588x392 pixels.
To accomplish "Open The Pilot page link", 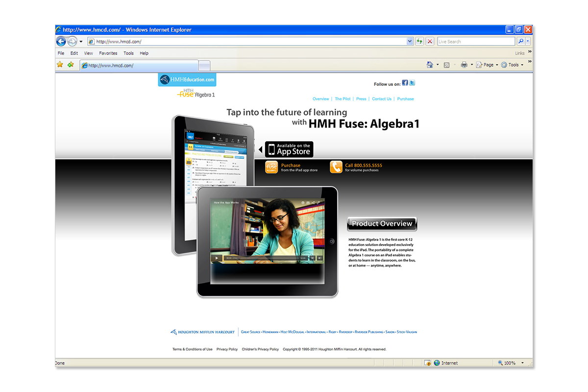I will click(343, 99).
